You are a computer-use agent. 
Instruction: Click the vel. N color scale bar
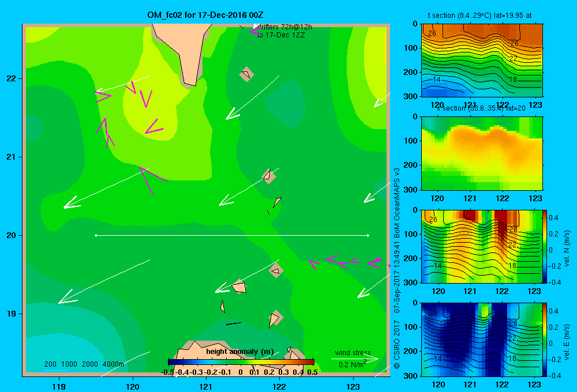point(545,246)
